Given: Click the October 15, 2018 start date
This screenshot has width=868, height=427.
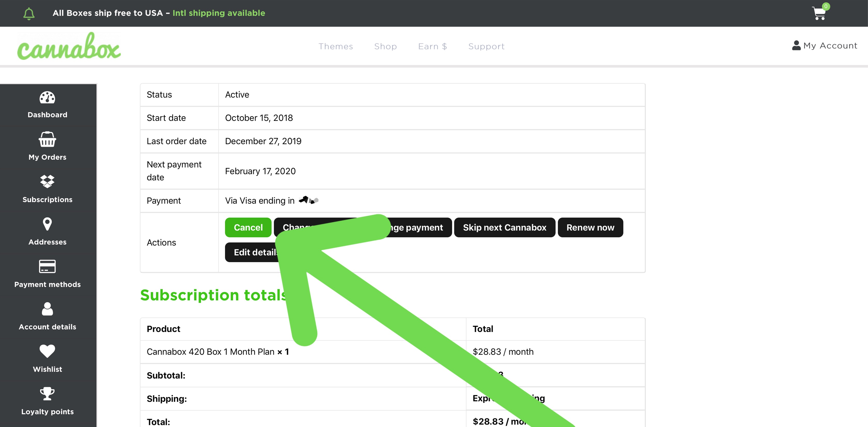Looking at the screenshot, I should point(259,118).
